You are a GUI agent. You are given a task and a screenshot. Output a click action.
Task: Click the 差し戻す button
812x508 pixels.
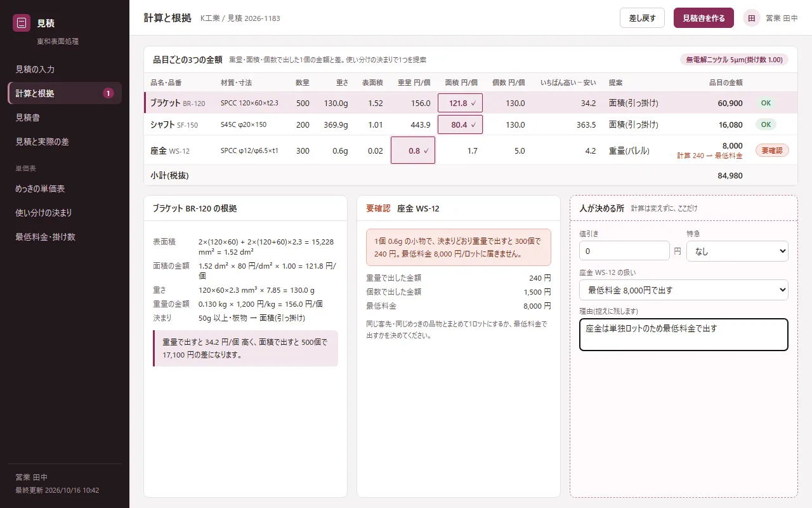642,18
